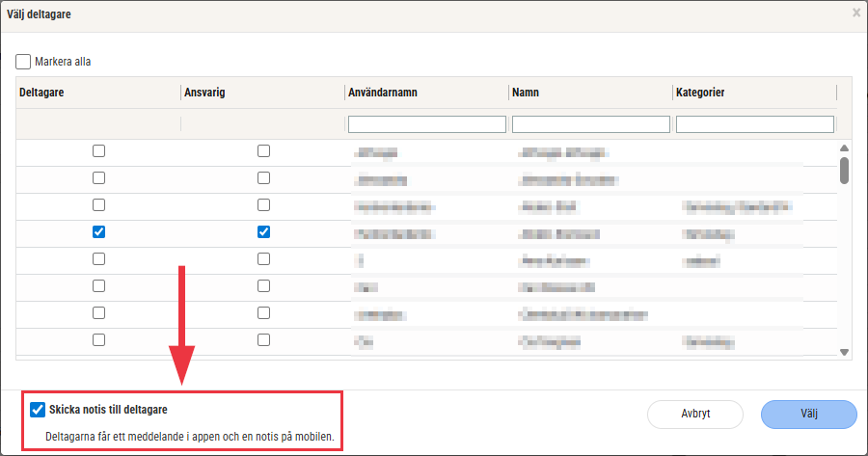
Task: Check the first row Deltagare checkbox
Action: point(98,151)
